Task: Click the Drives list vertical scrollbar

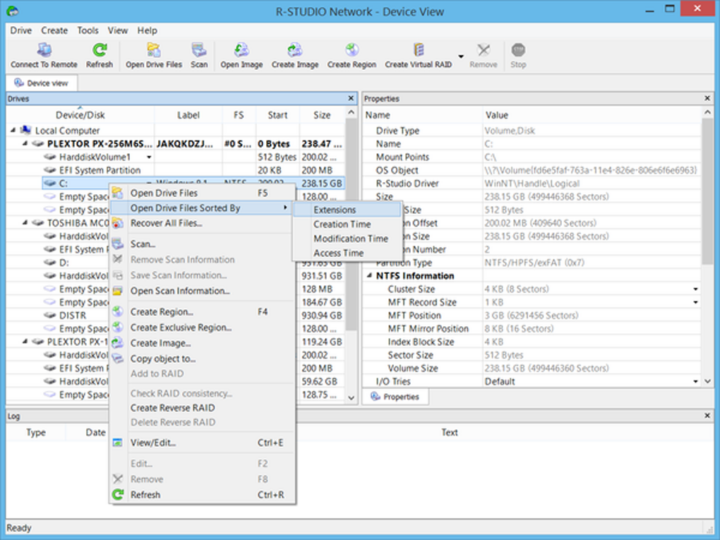Action: click(351, 225)
